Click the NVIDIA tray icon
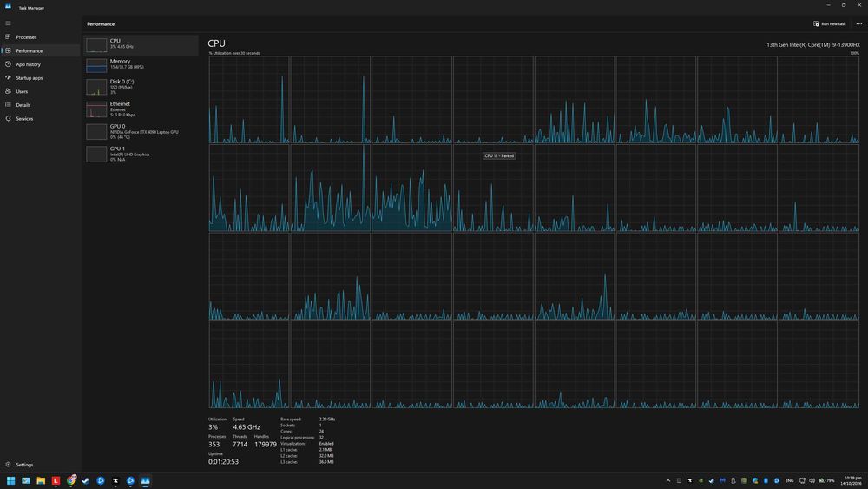Viewport: 868px width, 489px height. (700, 480)
